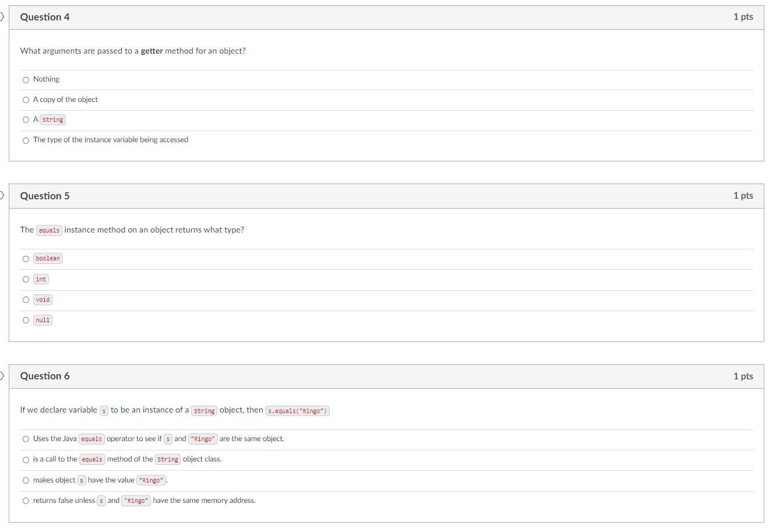Screen dimensions: 776x532
Task: Select "Uses the Java equals operator" option
Action: point(26,439)
